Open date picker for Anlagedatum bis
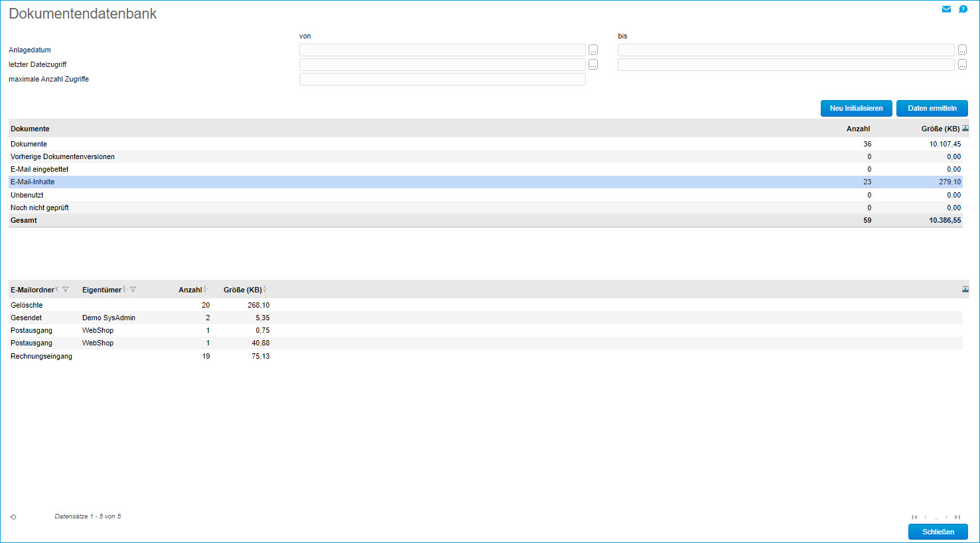The image size is (980, 543). [x=962, y=50]
